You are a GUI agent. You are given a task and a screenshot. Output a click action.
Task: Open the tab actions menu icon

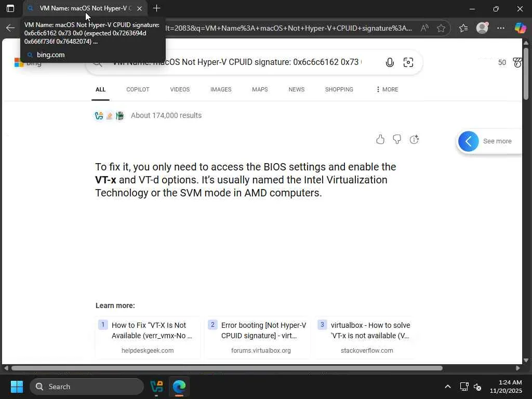click(10, 8)
